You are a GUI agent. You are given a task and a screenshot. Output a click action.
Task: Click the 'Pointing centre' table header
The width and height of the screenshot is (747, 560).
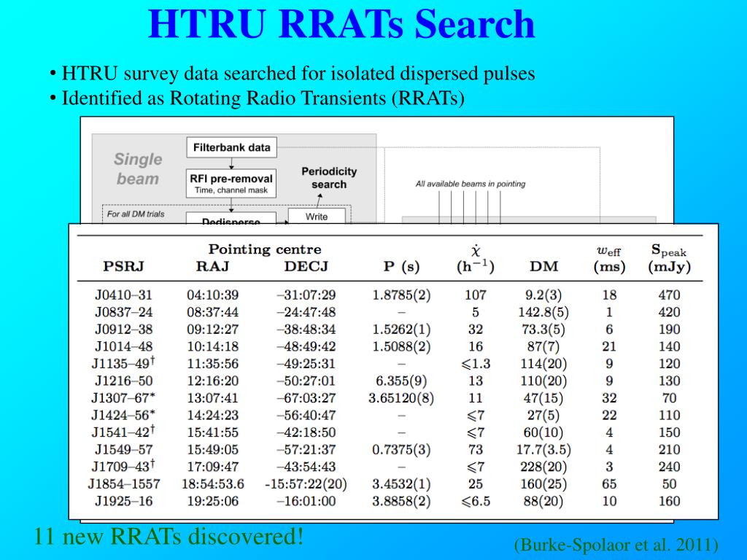pyautogui.click(x=265, y=249)
